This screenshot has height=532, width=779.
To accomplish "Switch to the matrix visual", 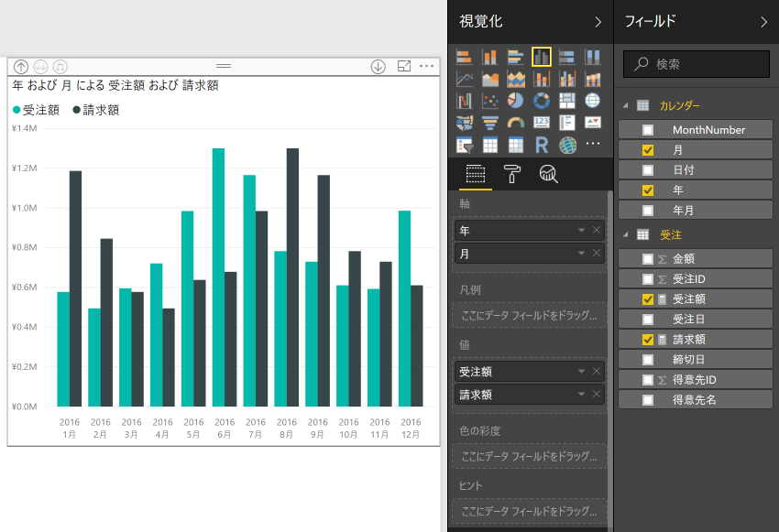I will pyautogui.click(x=516, y=145).
